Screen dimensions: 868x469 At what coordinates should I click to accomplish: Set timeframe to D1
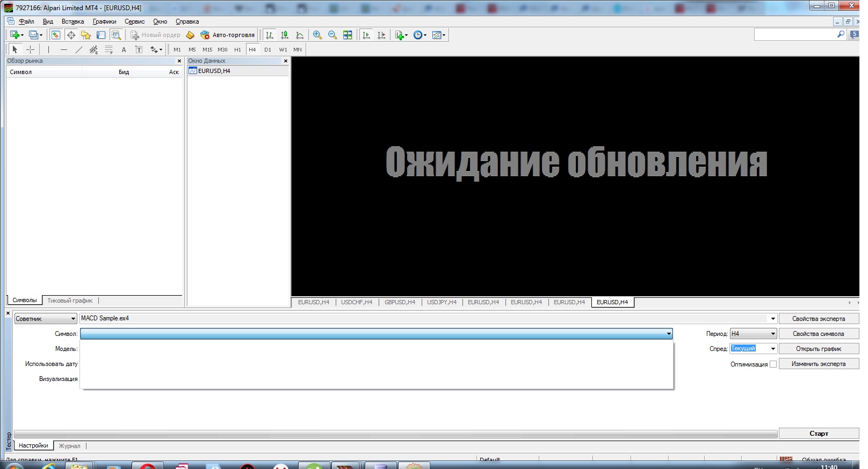coord(267,49)
